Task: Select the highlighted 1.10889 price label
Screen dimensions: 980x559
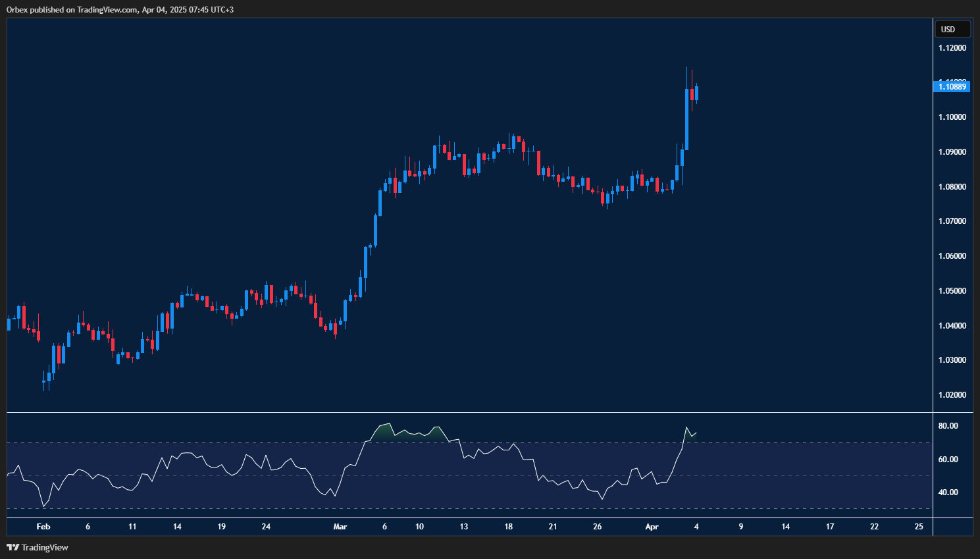Action: (951, 86)
